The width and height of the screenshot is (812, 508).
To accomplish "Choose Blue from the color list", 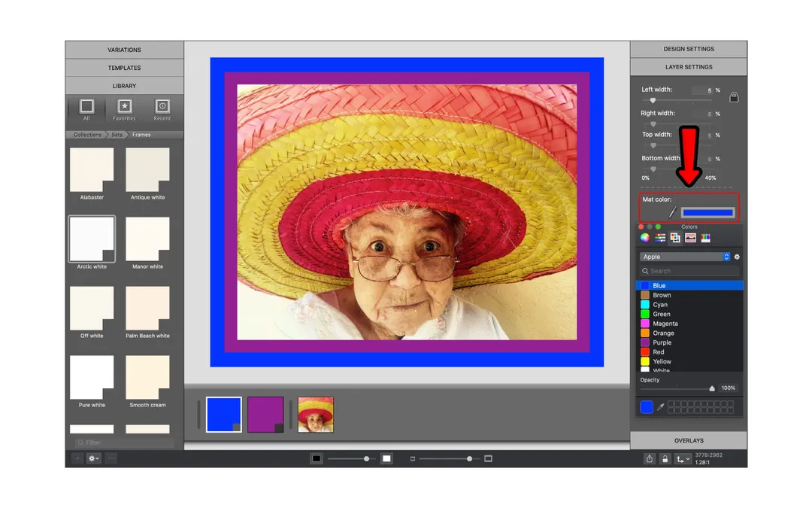I will tap(689, 286).
